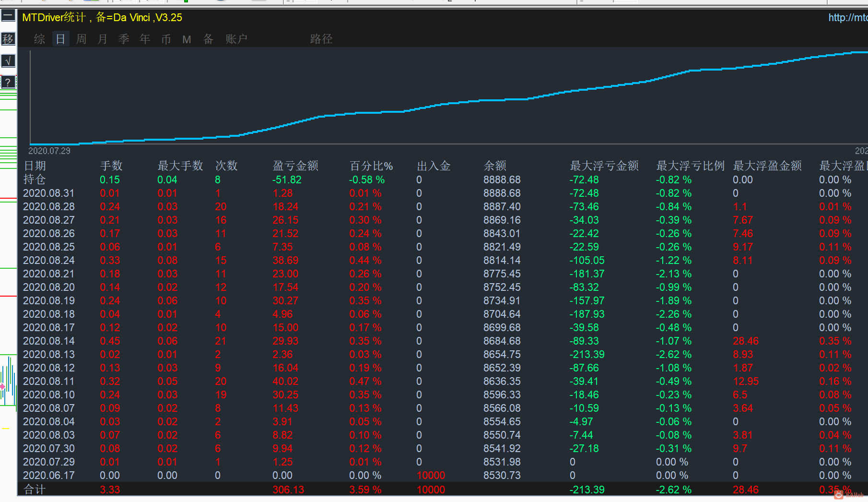Click the 盈亏金额 column header
This screenshot has width=868, height=502.
pyautogui.click(x=295, y=166)
